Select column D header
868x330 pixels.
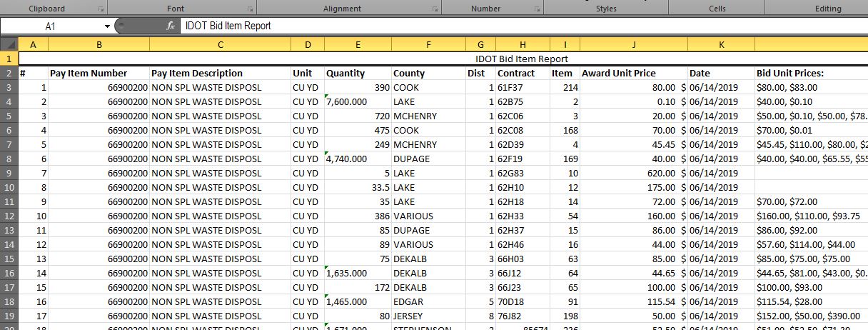[x=308, y=44]
